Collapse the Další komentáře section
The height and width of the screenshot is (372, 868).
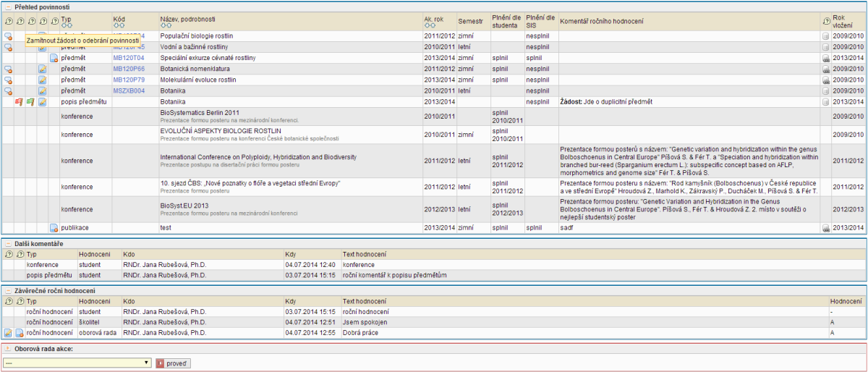click(8, 244)
